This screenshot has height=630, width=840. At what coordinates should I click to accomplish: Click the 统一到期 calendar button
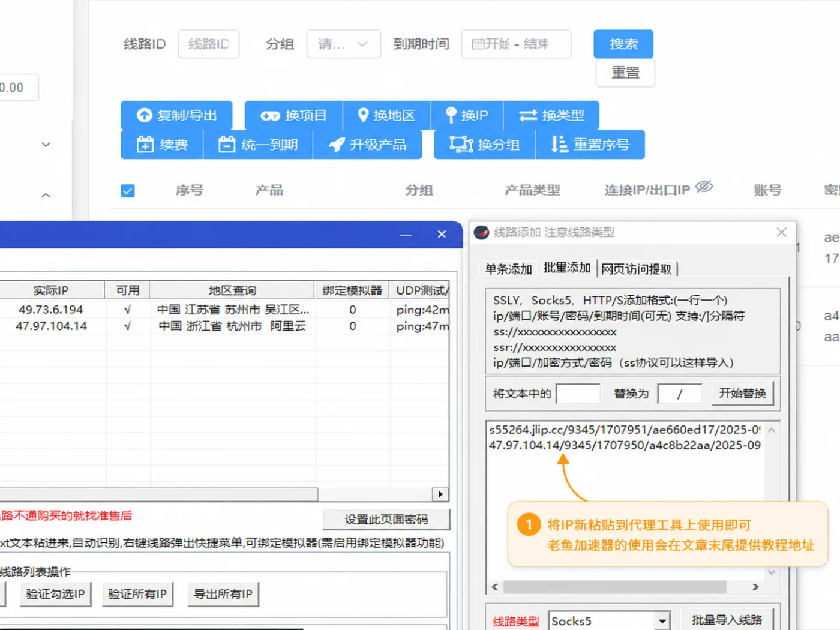(x=258, y=145)
